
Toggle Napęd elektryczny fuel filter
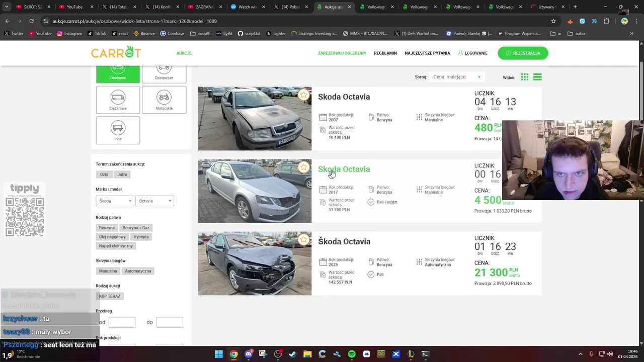[x=116, y=246]
